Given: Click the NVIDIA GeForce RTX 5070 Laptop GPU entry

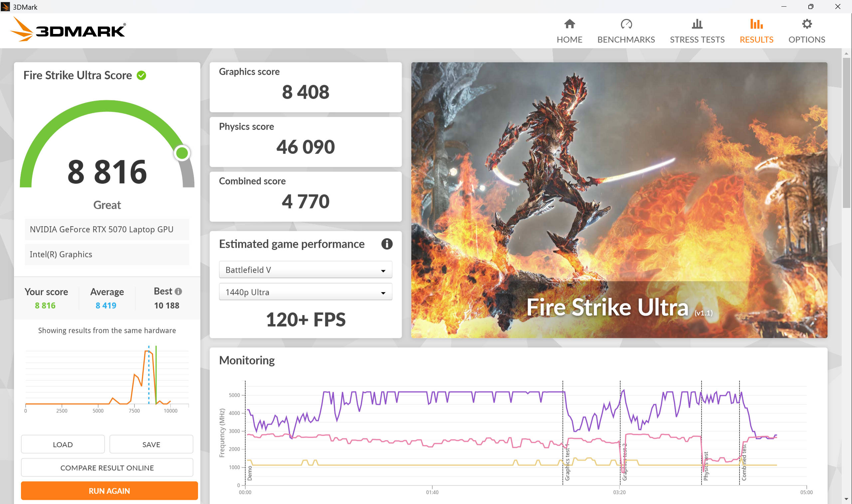Looking at the screenshot, I should click(x=107, y=229).
